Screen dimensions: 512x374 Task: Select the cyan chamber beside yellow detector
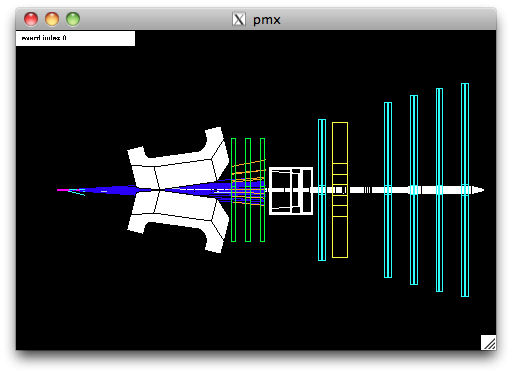tap(322, 190)
